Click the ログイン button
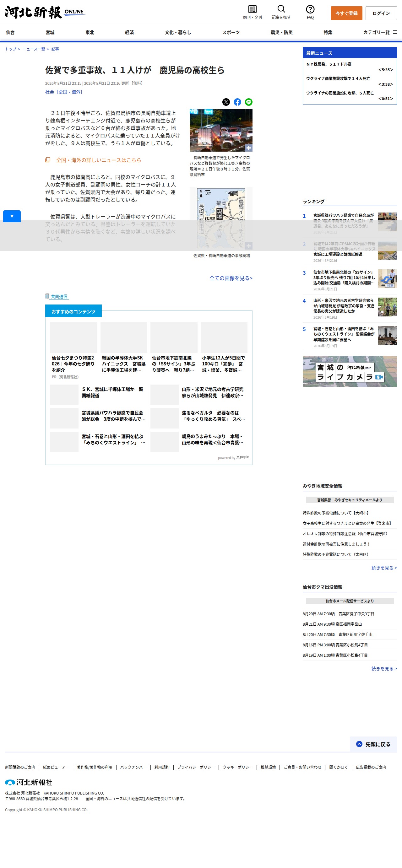 pos(381,13)
